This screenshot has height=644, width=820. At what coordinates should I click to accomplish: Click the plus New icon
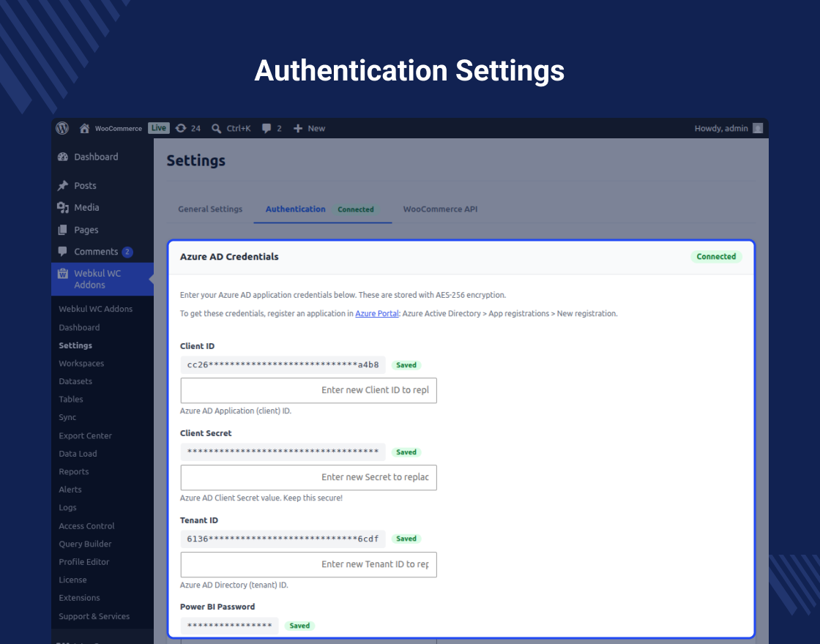click(297, 129)
